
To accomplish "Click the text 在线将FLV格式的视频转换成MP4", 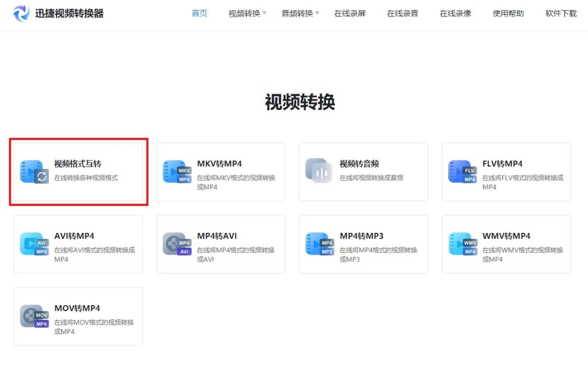I will (523, 182).
